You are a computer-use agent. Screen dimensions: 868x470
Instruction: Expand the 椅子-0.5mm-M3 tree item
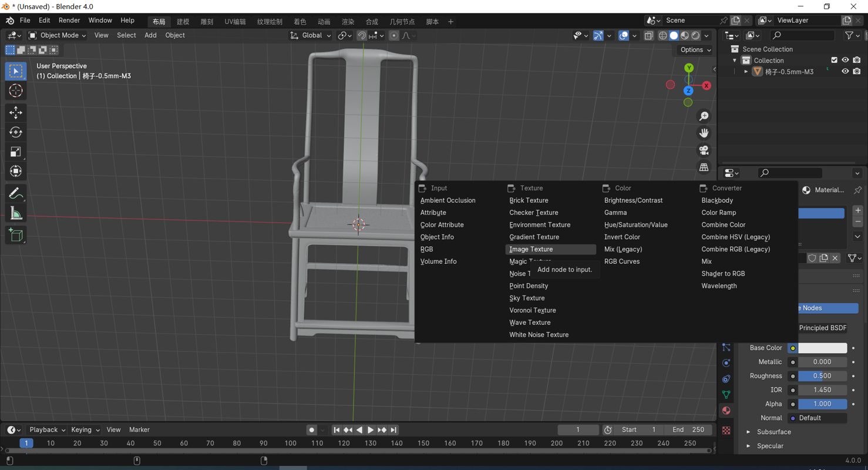click(746, 72)
